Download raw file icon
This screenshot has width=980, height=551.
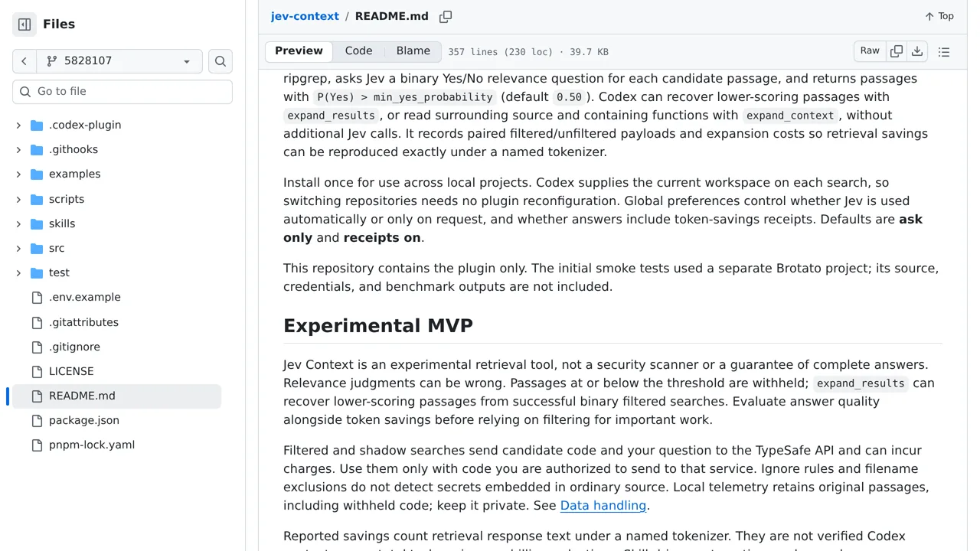(917, 51)
